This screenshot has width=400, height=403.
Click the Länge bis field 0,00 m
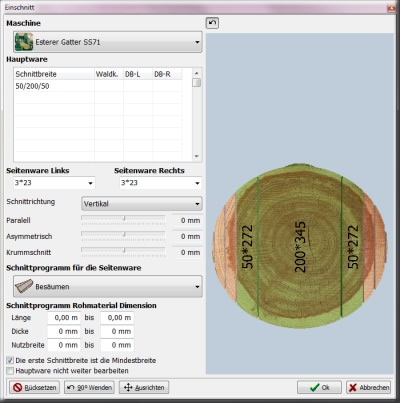point(117,318)
